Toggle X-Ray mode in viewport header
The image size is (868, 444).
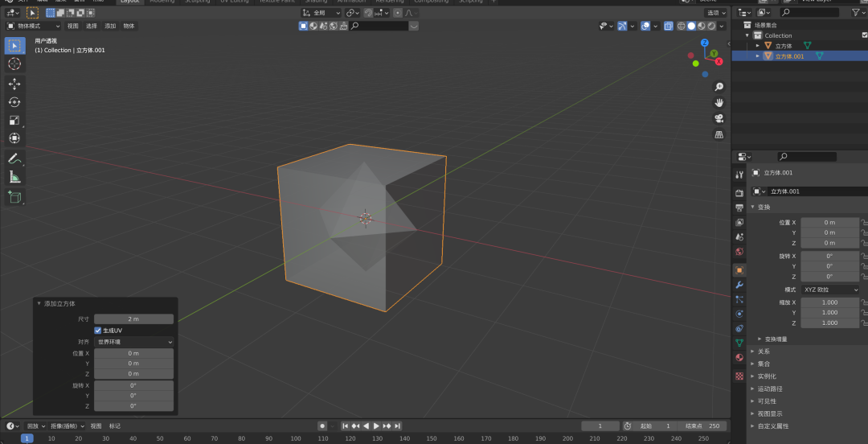[668, 26]
